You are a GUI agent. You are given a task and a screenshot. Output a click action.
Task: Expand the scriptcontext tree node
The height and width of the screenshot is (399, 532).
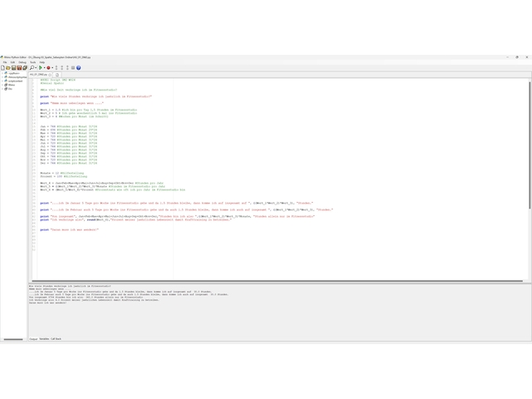tap(2, 81)
